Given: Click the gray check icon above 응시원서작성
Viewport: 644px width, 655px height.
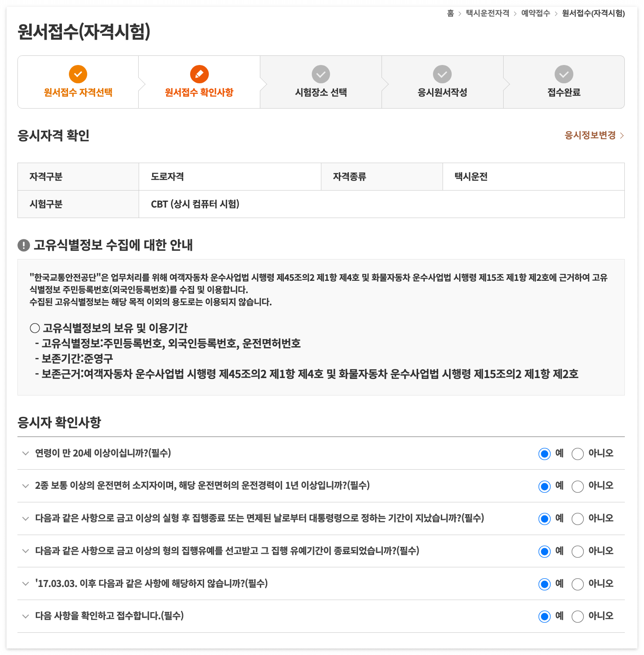Looking at the screenshot, I should pos(442,74).
